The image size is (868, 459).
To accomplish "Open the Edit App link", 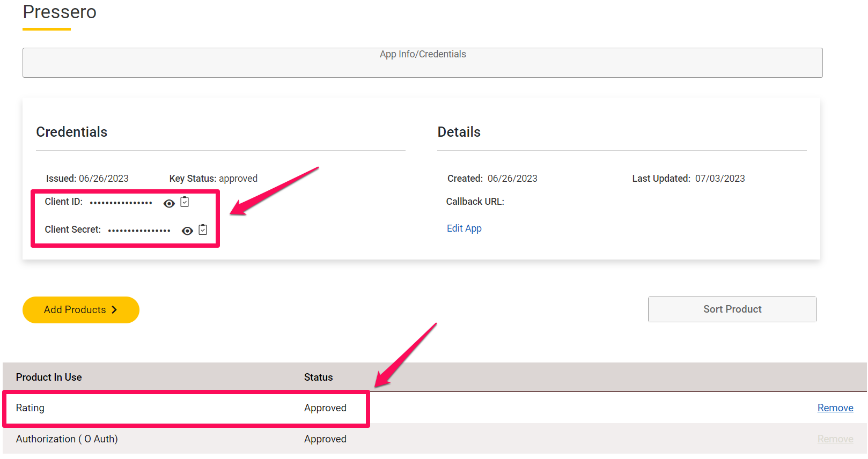I will pos(464,228).
